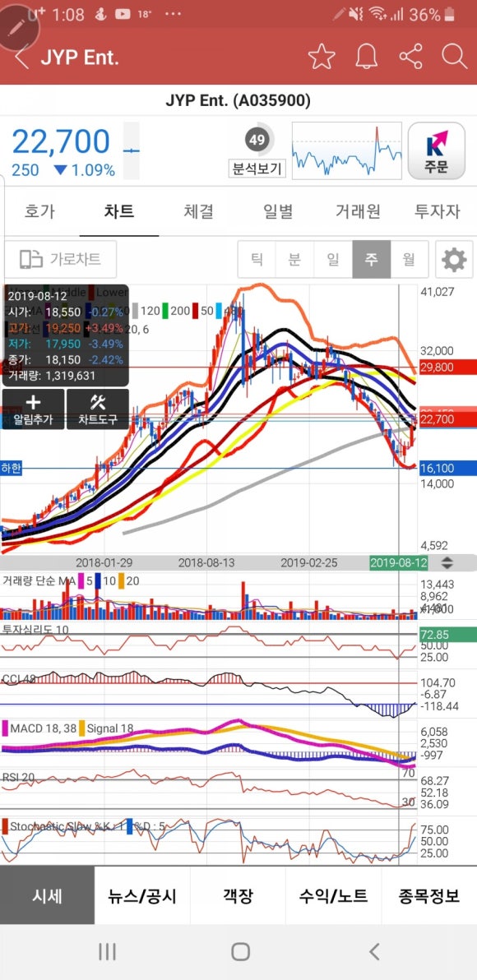Tap 알림추가 add alert button
Viewport: 477px width, 980px height.
33,409
